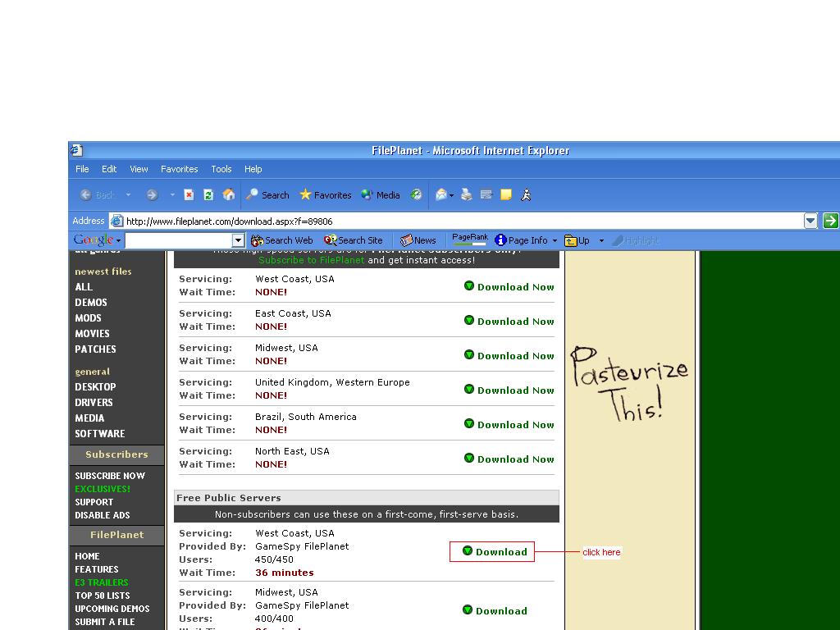The image size is (840, 630).
Task: Open the Help menu
Action: [253, 169]
